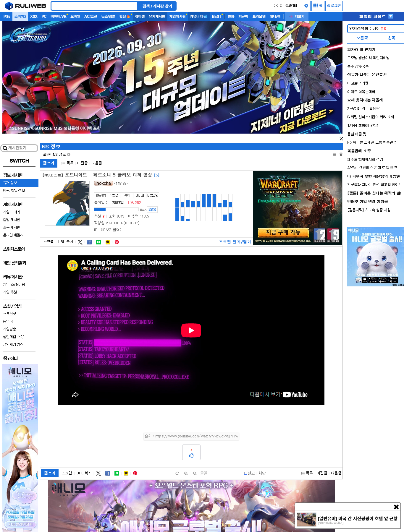This screenshot has width=404, height=532.
Task: Open the top 목록 list link
Action: (67, 163)
